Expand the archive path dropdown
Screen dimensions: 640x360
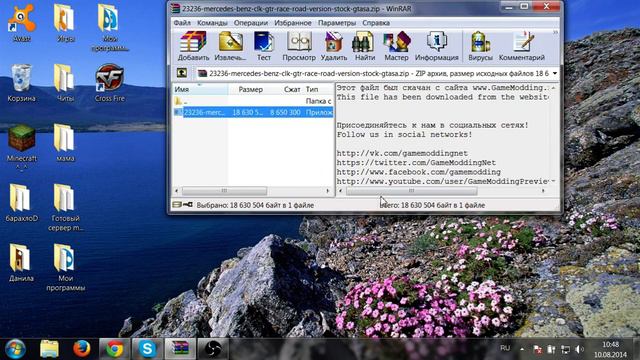click(x=555, y=73)
